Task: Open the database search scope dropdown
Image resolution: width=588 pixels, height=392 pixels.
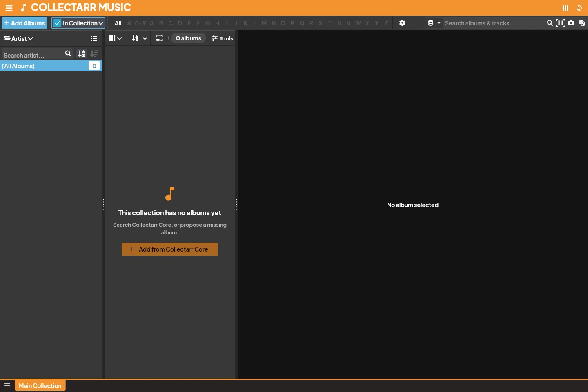Action: click(434, 23)
